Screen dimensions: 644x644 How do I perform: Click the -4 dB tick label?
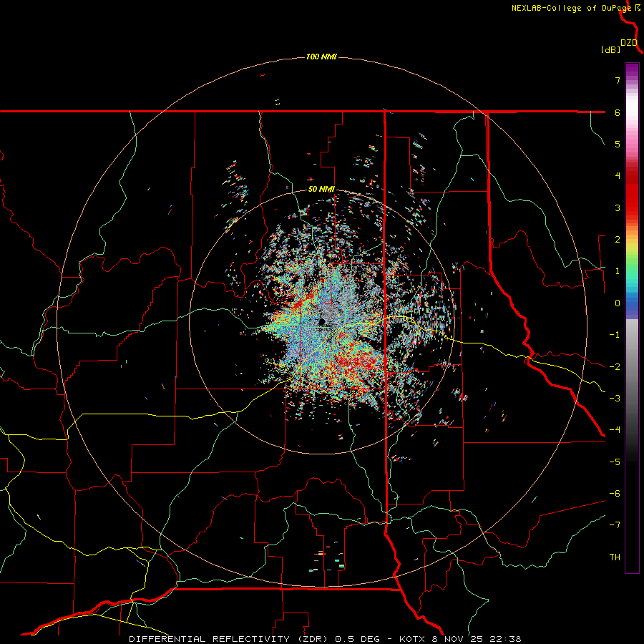click(615, 430)
